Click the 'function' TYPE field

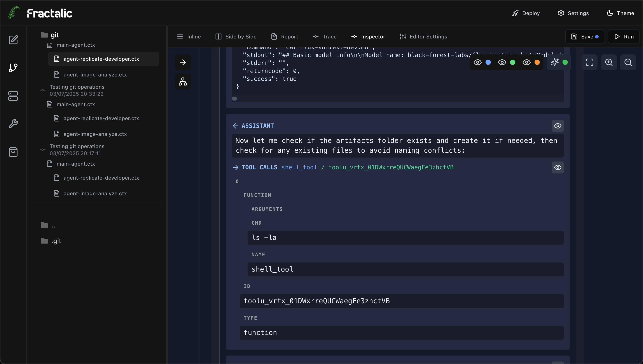401,333
